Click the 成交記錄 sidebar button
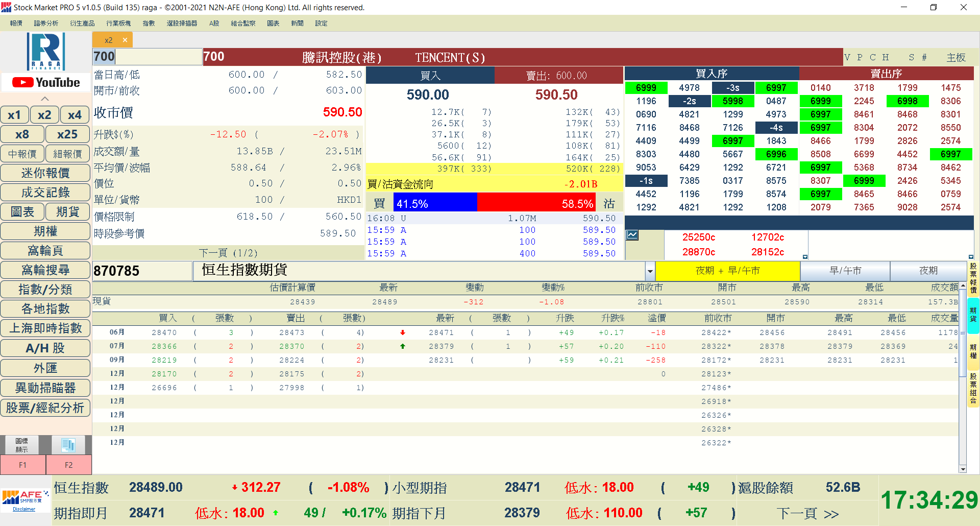 tap(45, 193)
